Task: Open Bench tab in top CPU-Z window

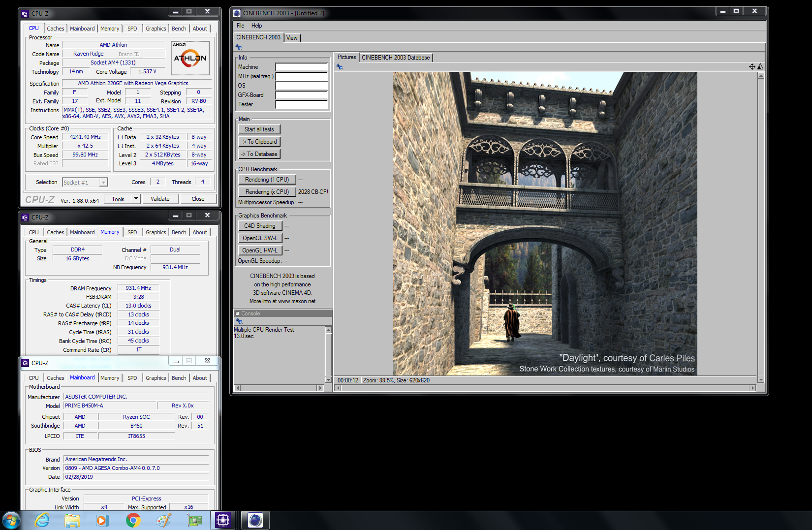Action: pos(179,29)
